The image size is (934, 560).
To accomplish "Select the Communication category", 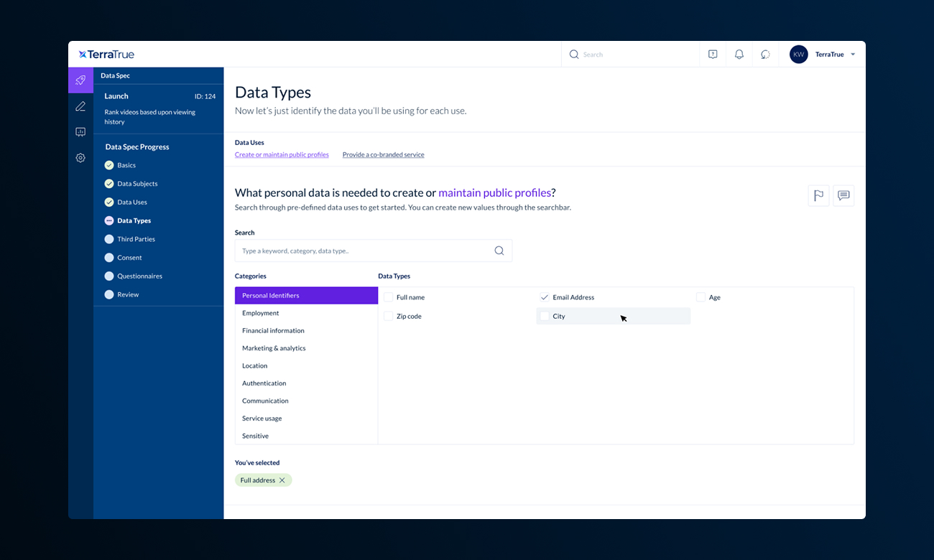I will point(306,401).
